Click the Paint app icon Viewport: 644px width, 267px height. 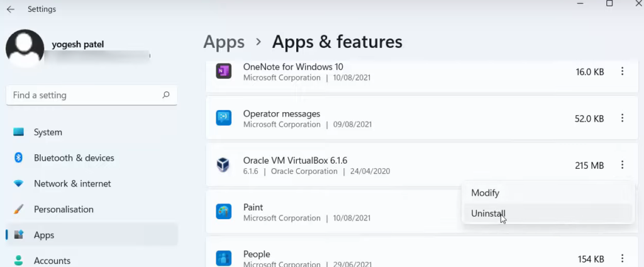(x=224, y=212)
